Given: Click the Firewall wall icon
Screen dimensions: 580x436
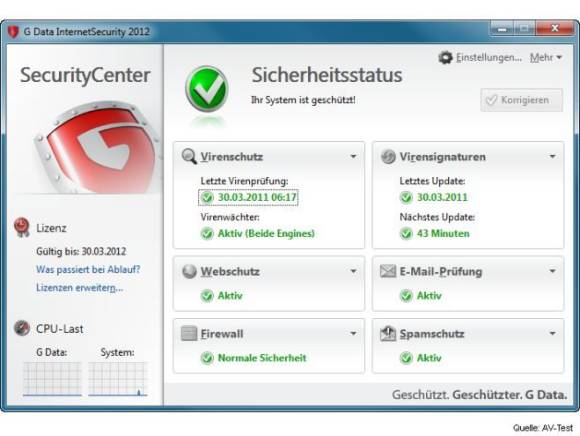Looking at the screenshot, I should click(189, 334).
